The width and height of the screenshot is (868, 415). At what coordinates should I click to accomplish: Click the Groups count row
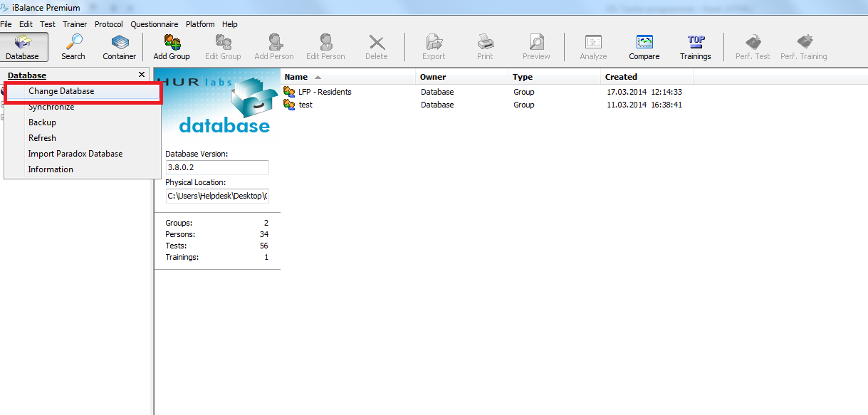[217, 223]
